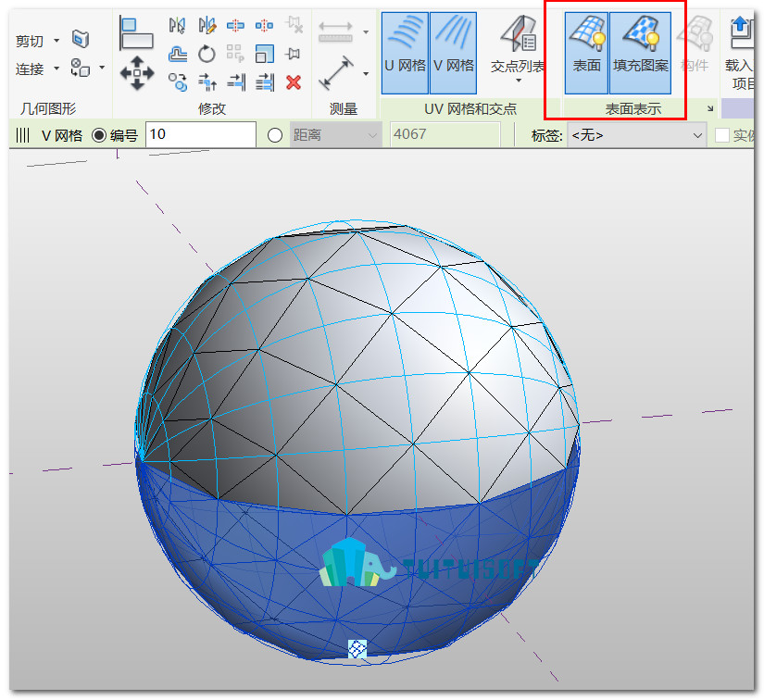
Task: Toggle the 填充图案 pattern display button
Action: [640, 53]
